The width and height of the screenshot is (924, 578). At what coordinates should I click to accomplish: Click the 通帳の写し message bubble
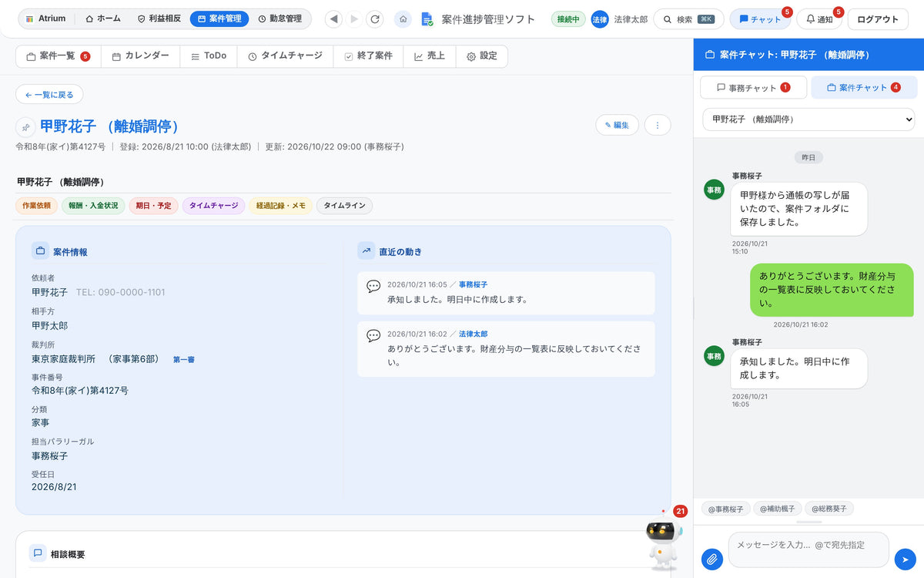[798, 209]
